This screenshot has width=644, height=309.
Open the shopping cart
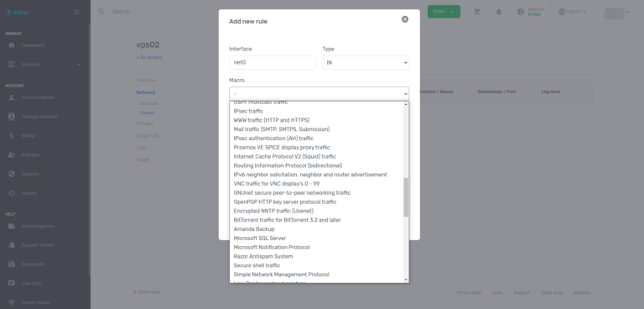click(x=477, y=12)
